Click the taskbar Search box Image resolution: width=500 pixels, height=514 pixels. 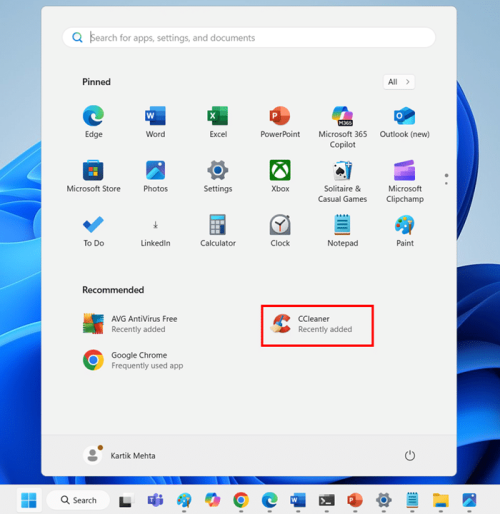pos(78,500)
